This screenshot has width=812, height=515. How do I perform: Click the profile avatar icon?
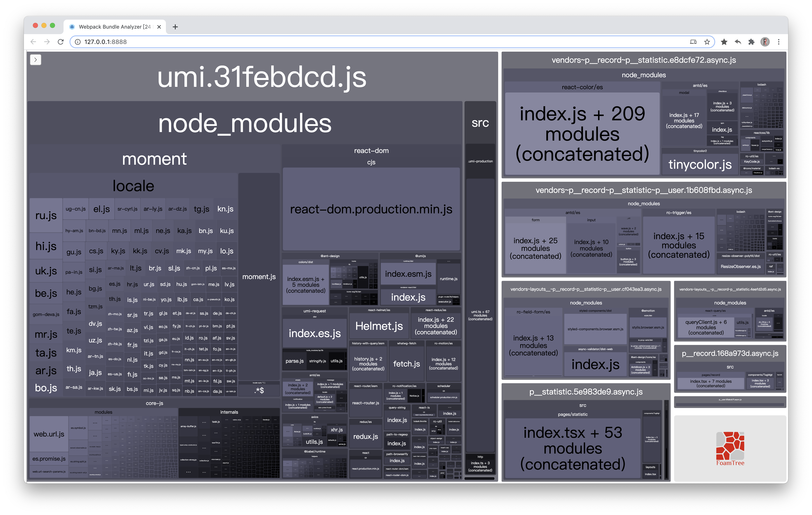(x=765, y=42)
